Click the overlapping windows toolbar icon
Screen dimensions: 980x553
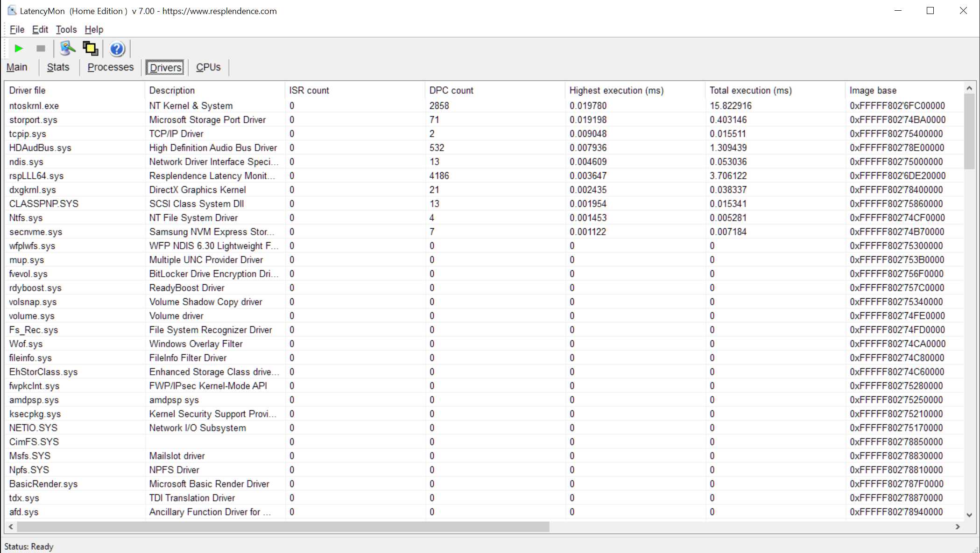(x=90, y=49)
